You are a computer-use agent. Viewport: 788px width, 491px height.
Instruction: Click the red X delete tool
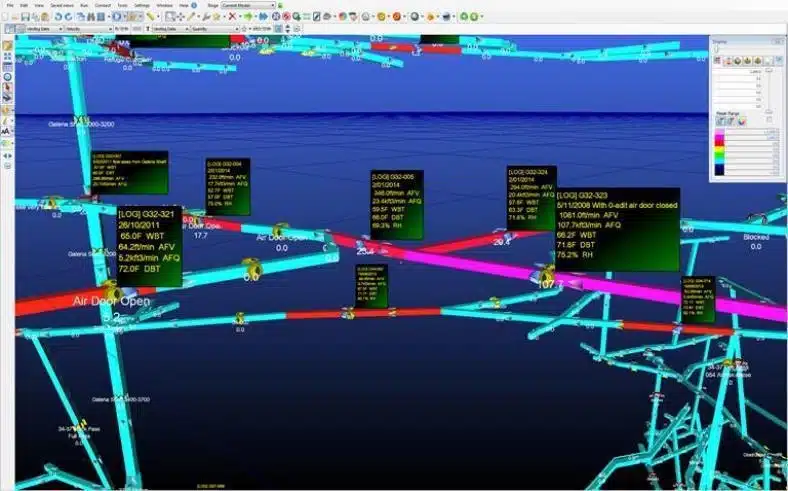[x=232, y=17]
